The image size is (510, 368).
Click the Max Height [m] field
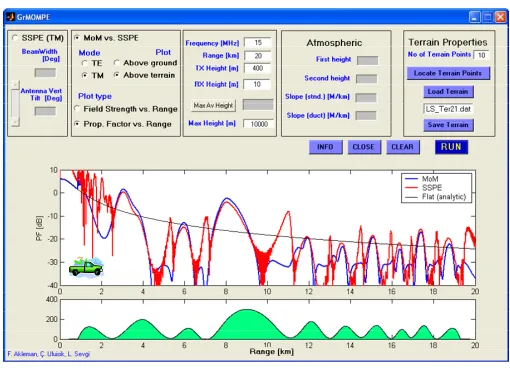point(258,124)
